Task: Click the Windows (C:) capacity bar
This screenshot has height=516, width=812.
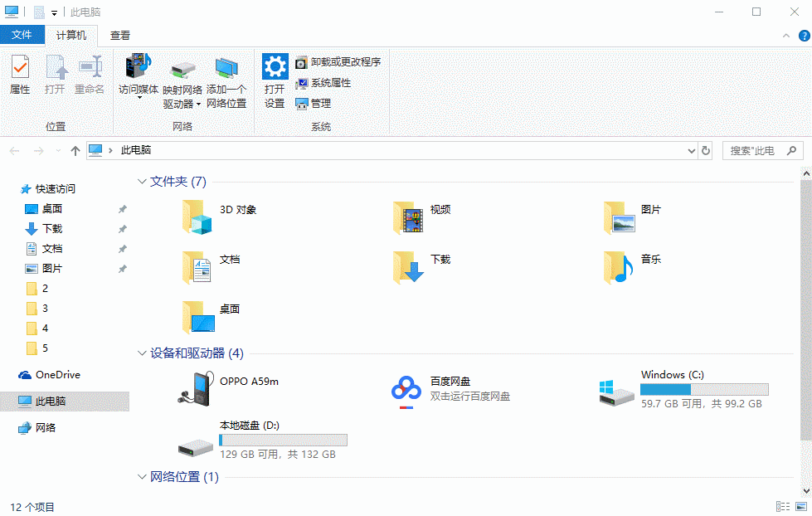Action: pos(704,387)
